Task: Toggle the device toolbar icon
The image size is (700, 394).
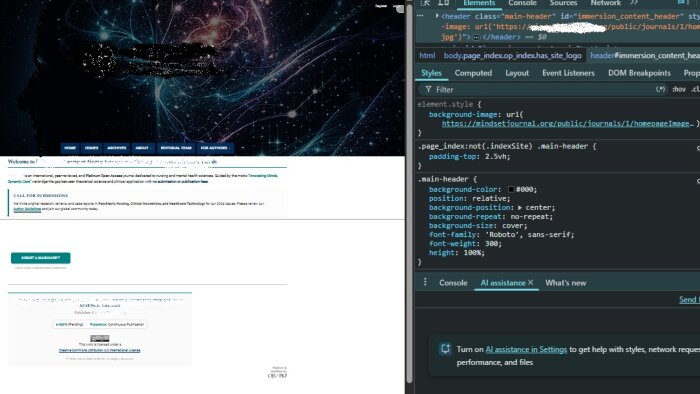Action: [x=443, y=3]
